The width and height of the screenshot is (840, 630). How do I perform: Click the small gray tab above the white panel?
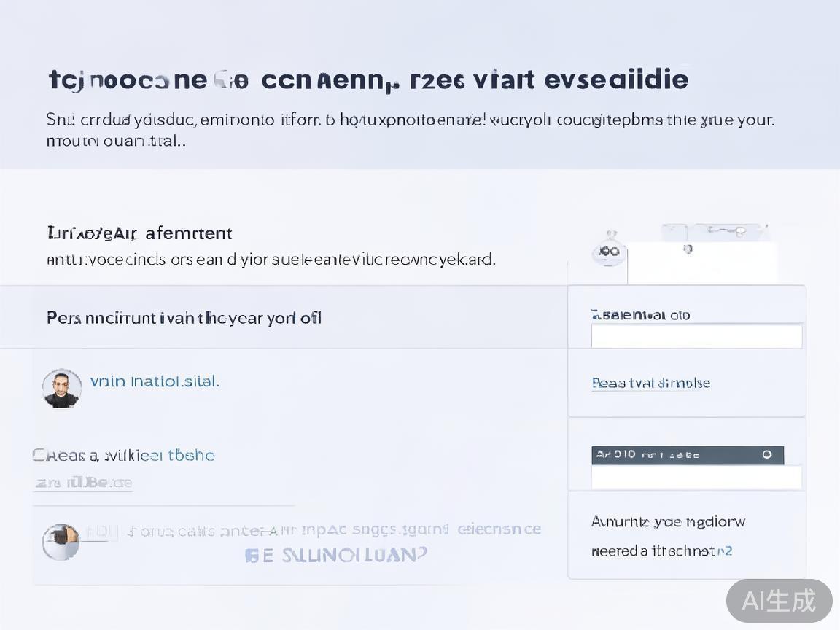(674, 232)
